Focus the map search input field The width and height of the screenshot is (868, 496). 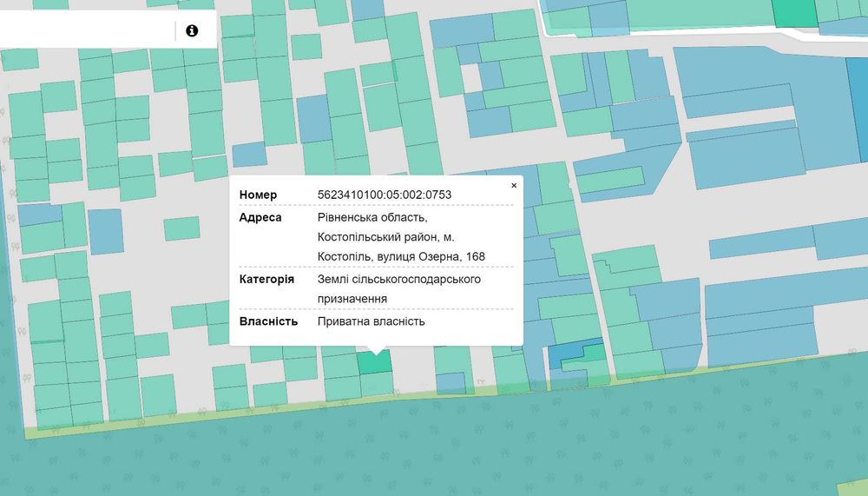[x=86, y=30]
